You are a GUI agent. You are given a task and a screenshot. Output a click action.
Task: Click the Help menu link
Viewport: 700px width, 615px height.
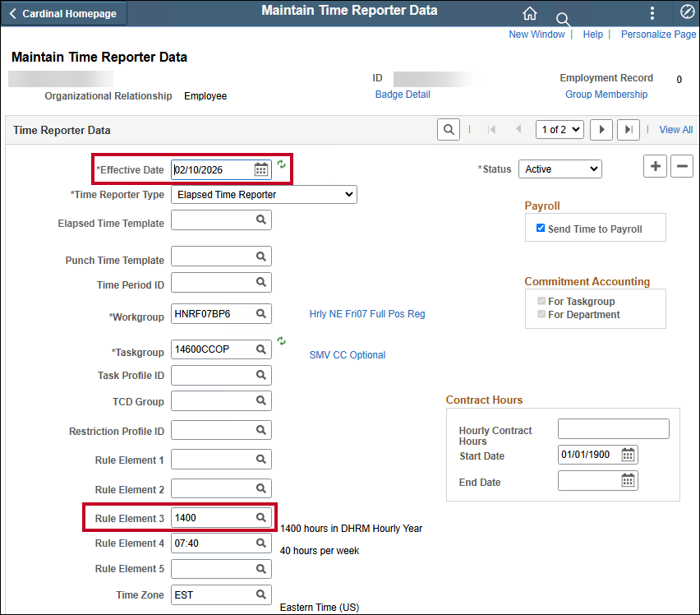click(592, 35)
